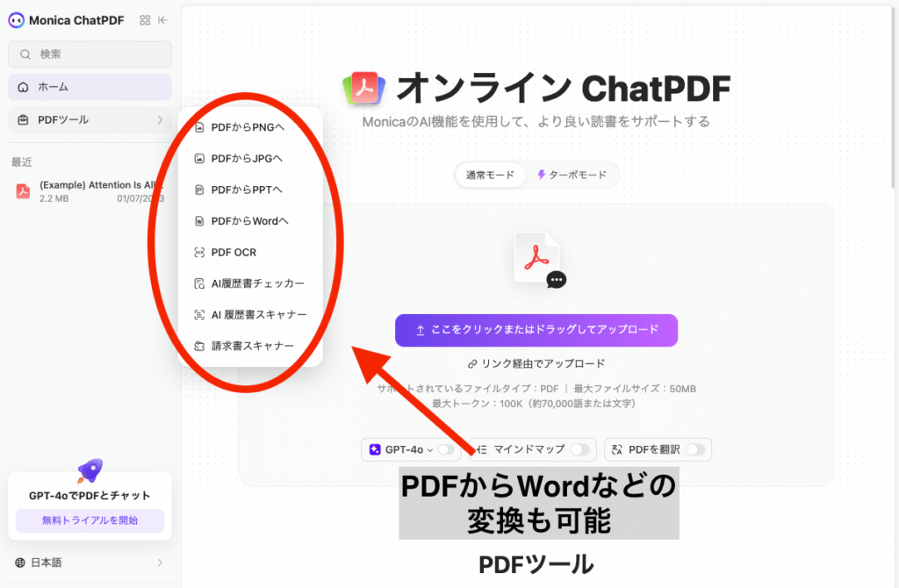Click the PDF OCR scan icon
899x588 pixels.
(199, 252)
